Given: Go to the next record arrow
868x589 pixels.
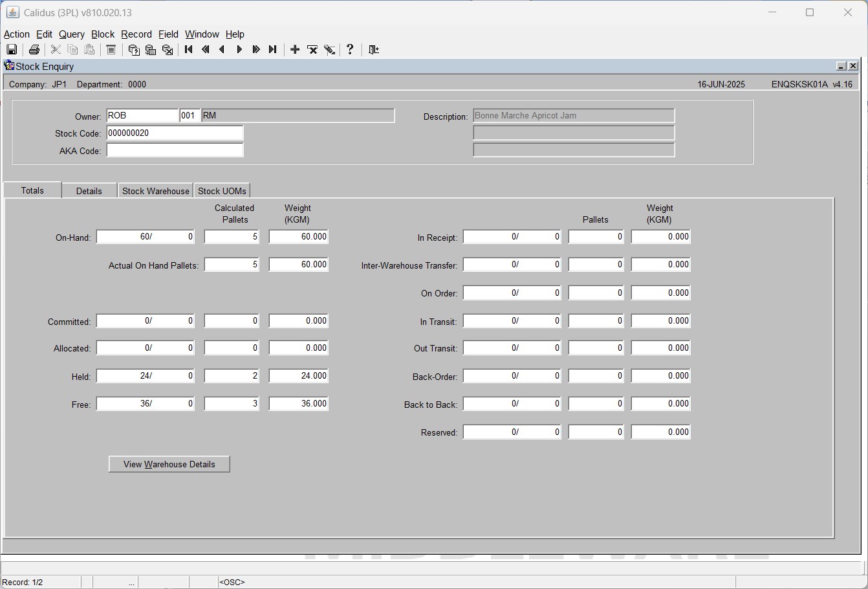Looking at the screenshot, I should pyautogui.click(x=239, y=50).
